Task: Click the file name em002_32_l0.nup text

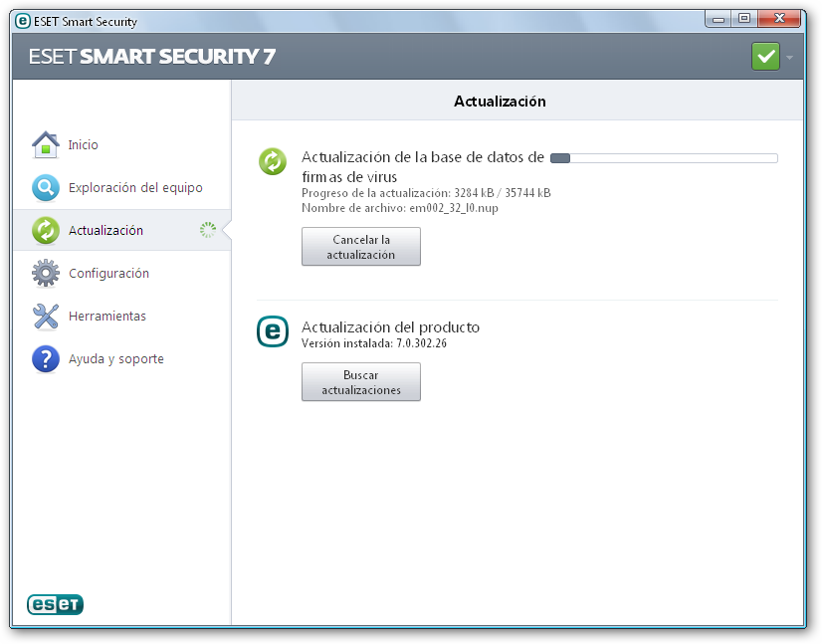Action: click(399, 208)
